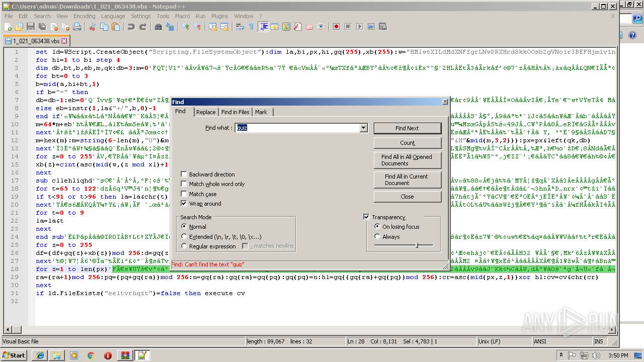The width and height of the screenshot is (644, 362).
Task: Click Count button
Action: pyautogui.click(x=407, y=143)
